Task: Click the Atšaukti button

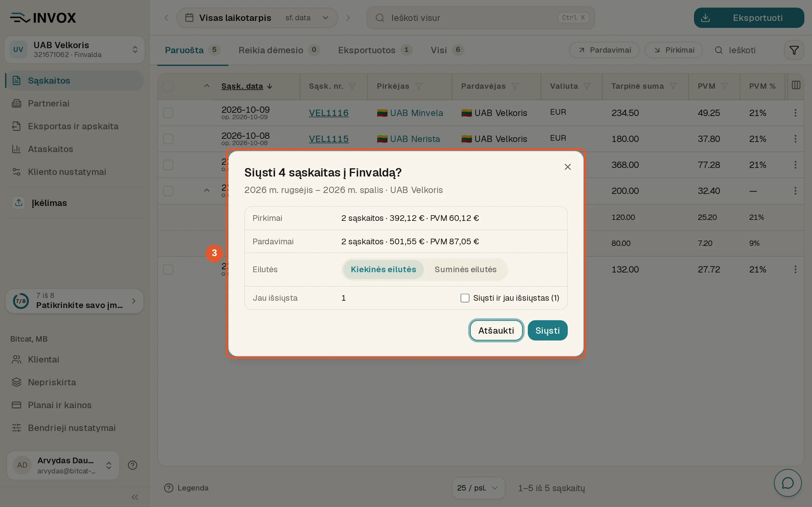Action: click(496, 330)
